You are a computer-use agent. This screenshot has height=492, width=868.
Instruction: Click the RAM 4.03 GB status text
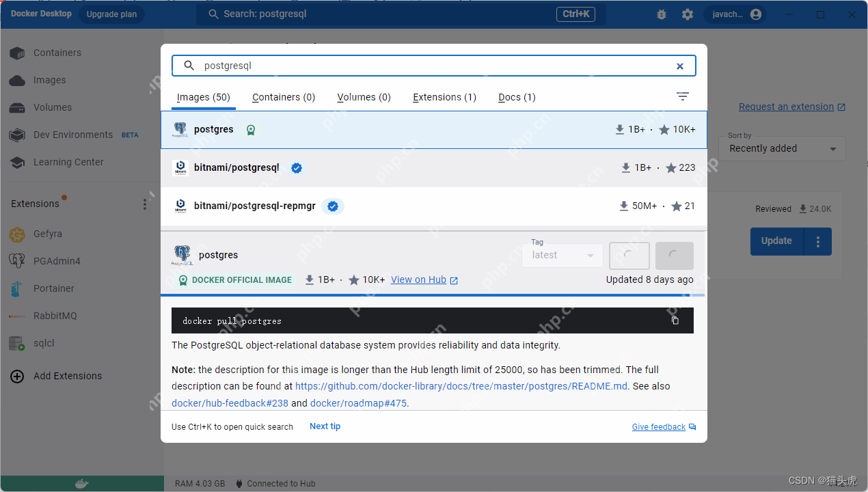(200, 484)
